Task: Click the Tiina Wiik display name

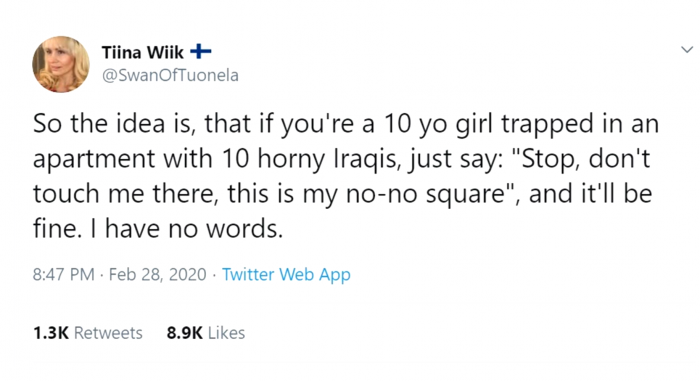Action: pyautogui.click(x=142, y=53)
